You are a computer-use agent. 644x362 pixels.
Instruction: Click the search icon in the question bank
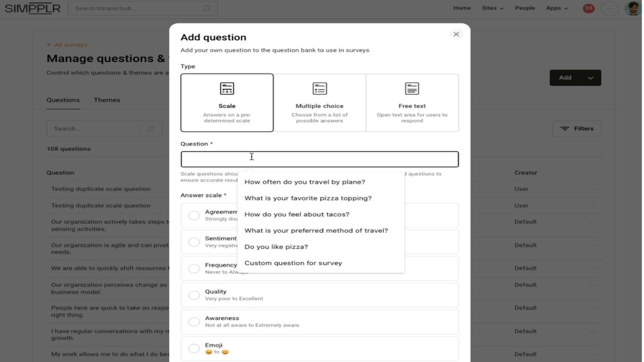(x=151, y=128)
